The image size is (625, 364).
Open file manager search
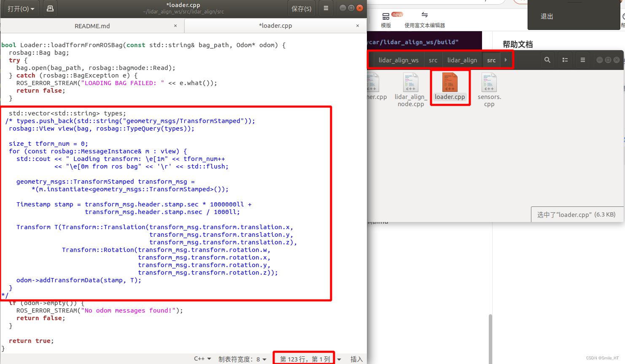(x=547, y=60)
